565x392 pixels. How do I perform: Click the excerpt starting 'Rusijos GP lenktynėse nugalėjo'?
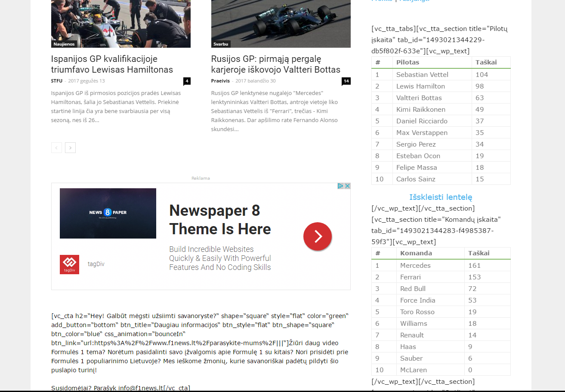(275, 111)
